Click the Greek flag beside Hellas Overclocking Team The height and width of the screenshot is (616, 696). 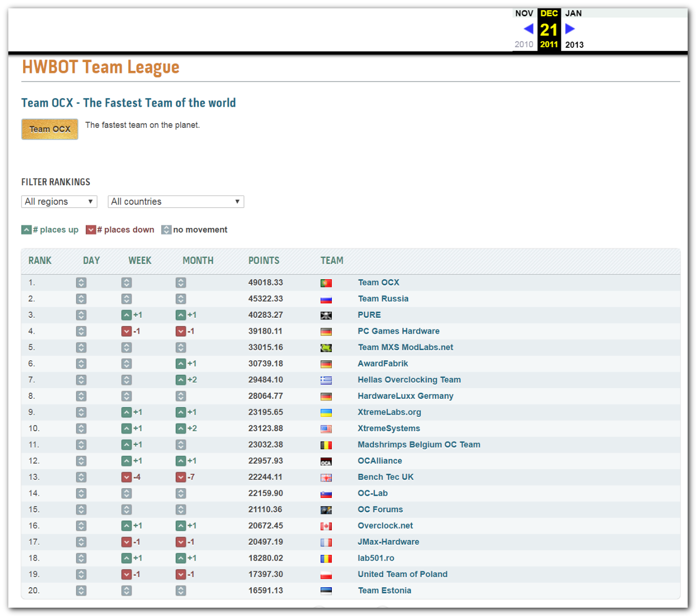click(x=326, y=380)
